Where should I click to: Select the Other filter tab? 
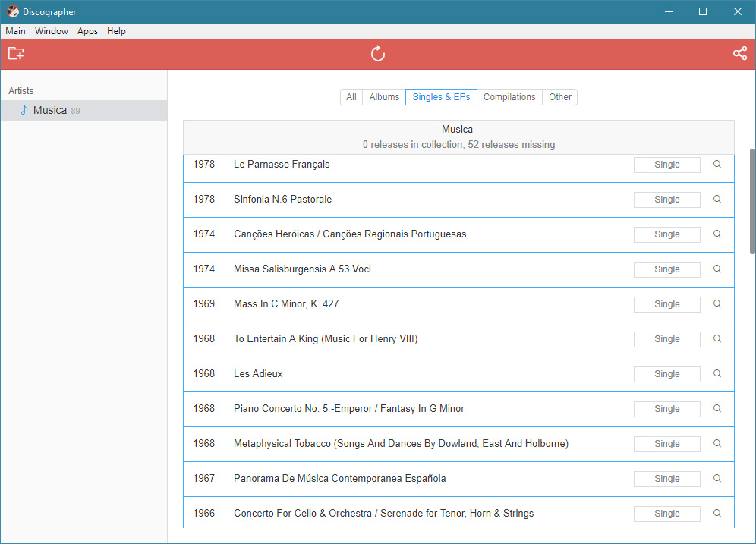tap(560, 97)
